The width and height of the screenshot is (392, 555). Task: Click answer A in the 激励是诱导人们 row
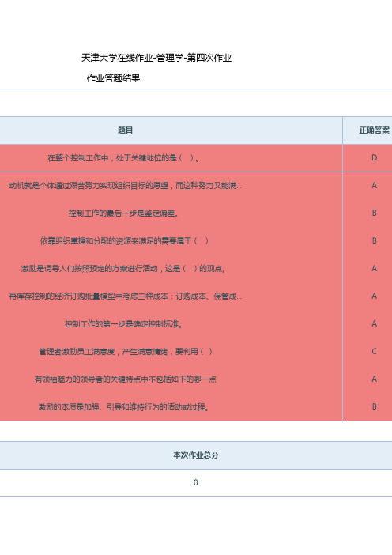coord(375,268)
